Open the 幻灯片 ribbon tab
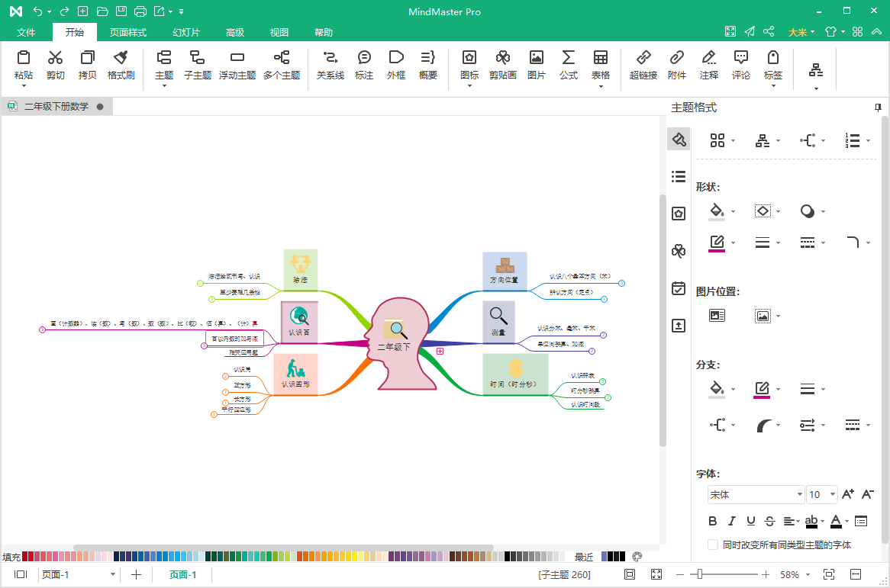The height and width of the screenshot is (588, 890). coord(186,33)
